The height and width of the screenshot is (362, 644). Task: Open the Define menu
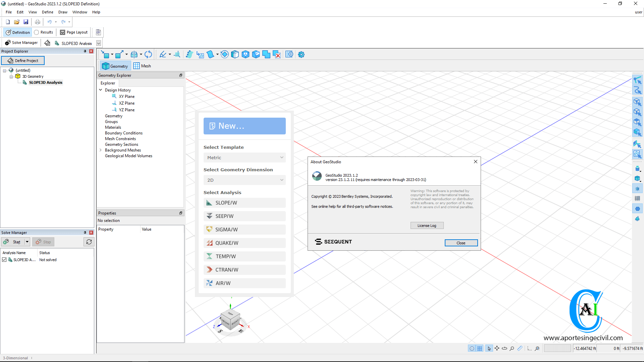(x=47, y=12)
